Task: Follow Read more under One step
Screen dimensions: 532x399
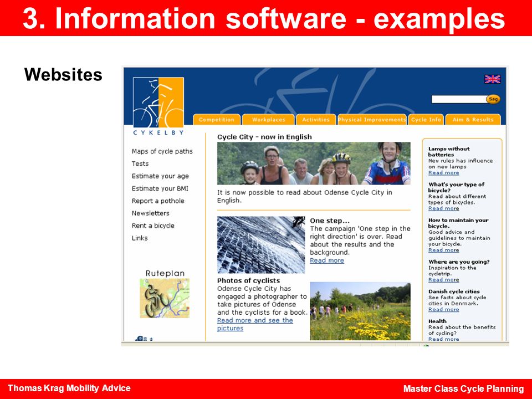Action: coord(327,260)
